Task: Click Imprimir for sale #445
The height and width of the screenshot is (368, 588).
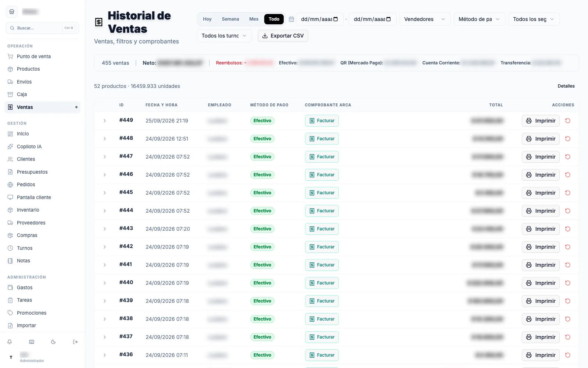Action: pos(541,193)
